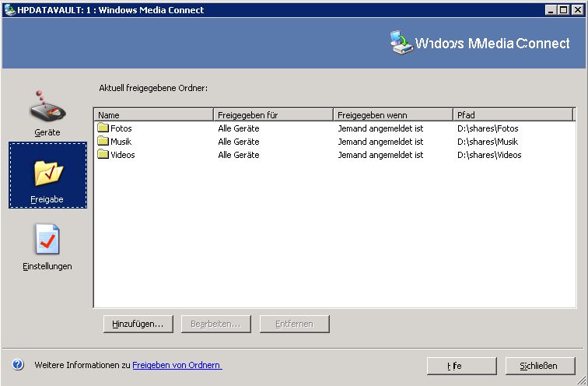Click the title bar application icon
Image resolution: width=588 pixels, height=386 pixels.
click(9, 10)
